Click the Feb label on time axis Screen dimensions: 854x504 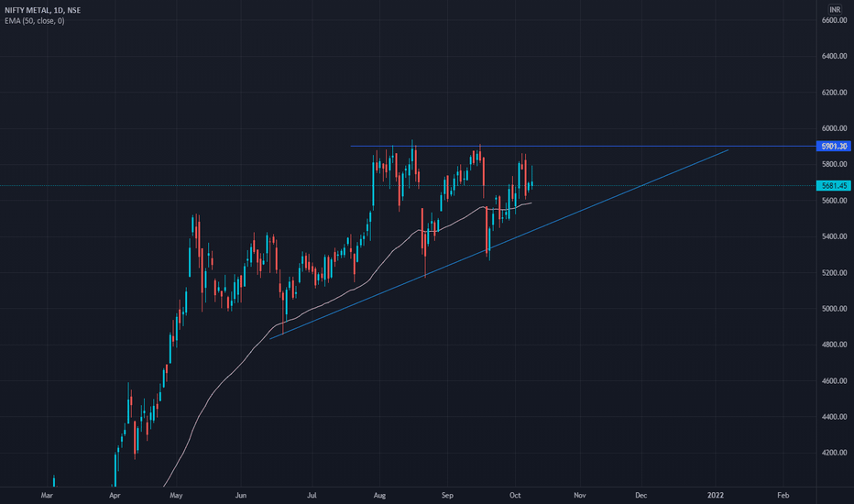(x=783, y=495)
